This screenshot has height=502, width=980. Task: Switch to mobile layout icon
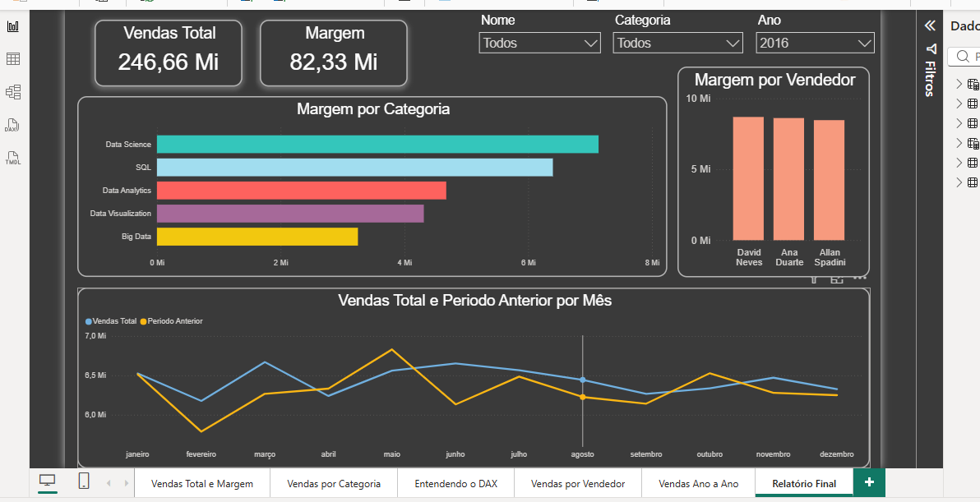84,481
